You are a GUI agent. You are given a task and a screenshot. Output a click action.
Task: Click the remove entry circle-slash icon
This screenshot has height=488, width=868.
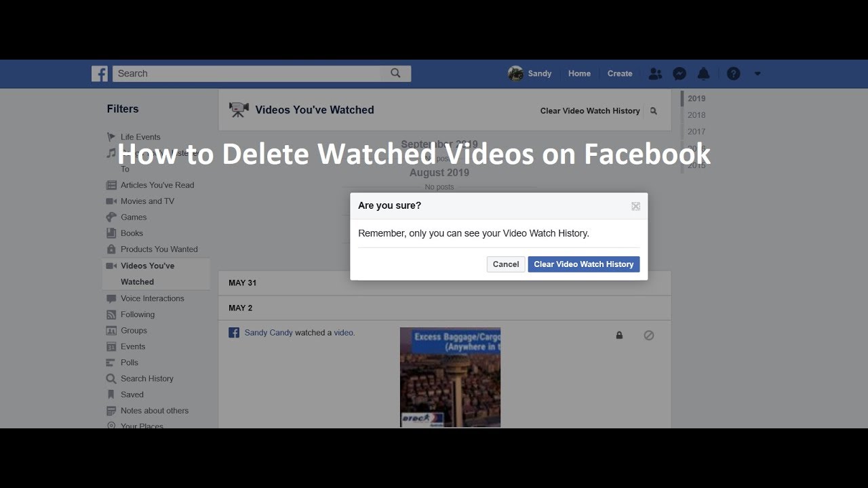649,335
